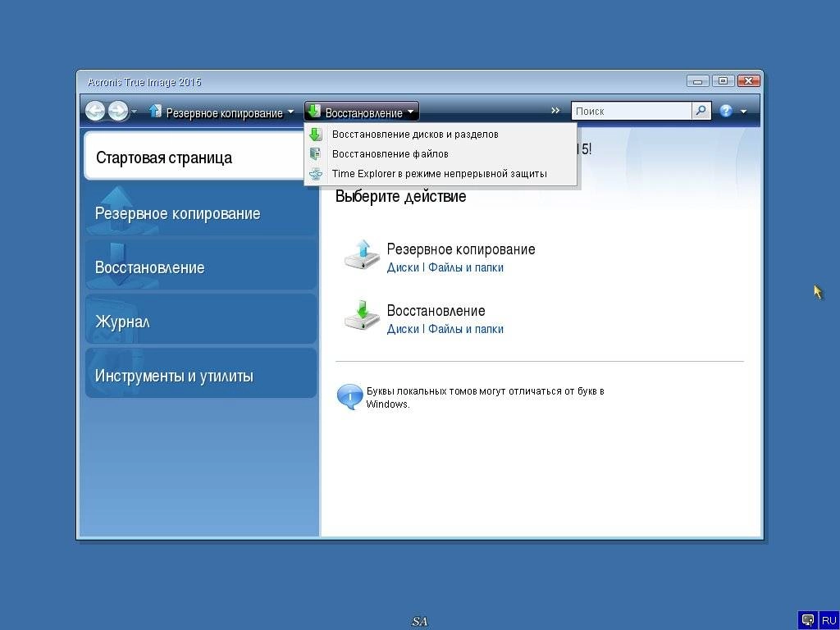Click the magnifier search button
840x630 pixels.
pyautogui.click(x=701, y=111)
